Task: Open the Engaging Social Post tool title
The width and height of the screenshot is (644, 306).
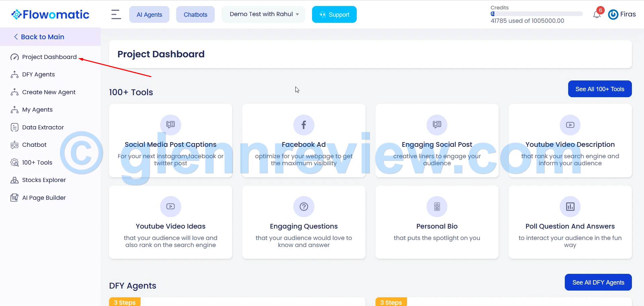Action: tap(437, 144)
